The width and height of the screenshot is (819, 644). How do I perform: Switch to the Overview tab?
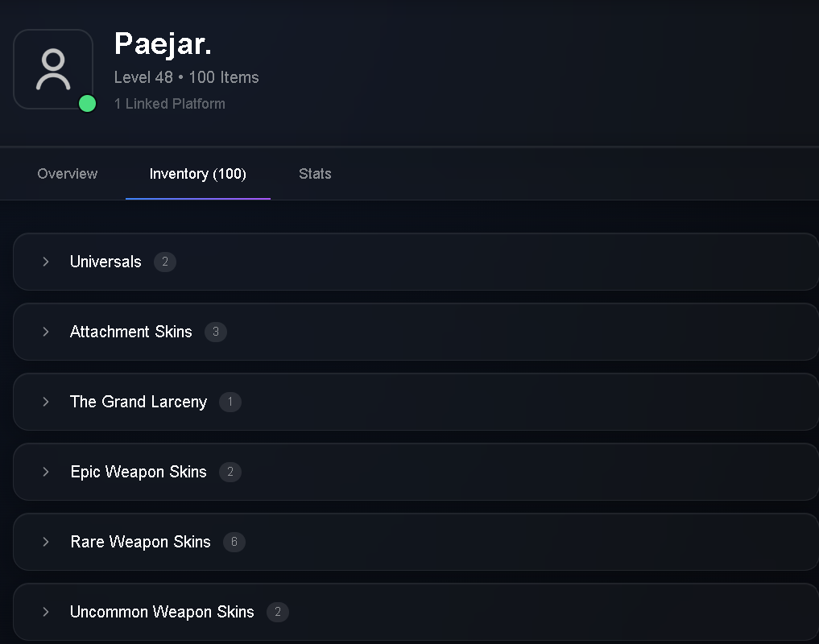pos(68,174)
